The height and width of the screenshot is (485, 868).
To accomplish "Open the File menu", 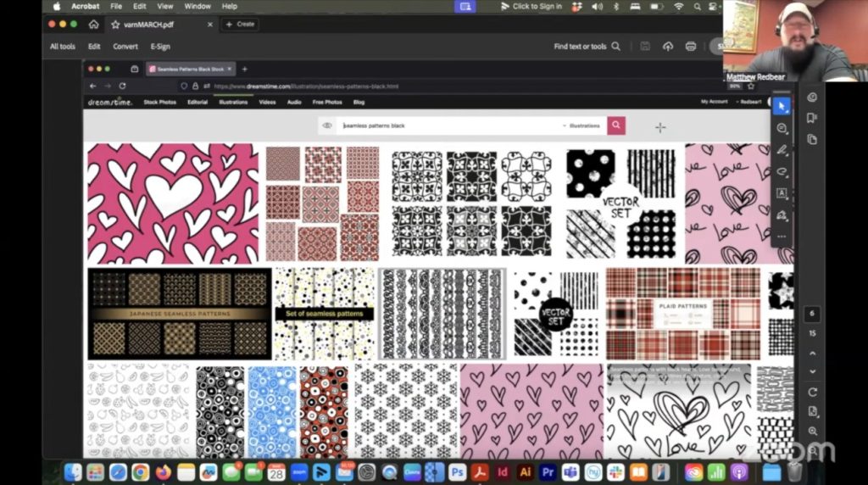I will (x=115, y=6).
